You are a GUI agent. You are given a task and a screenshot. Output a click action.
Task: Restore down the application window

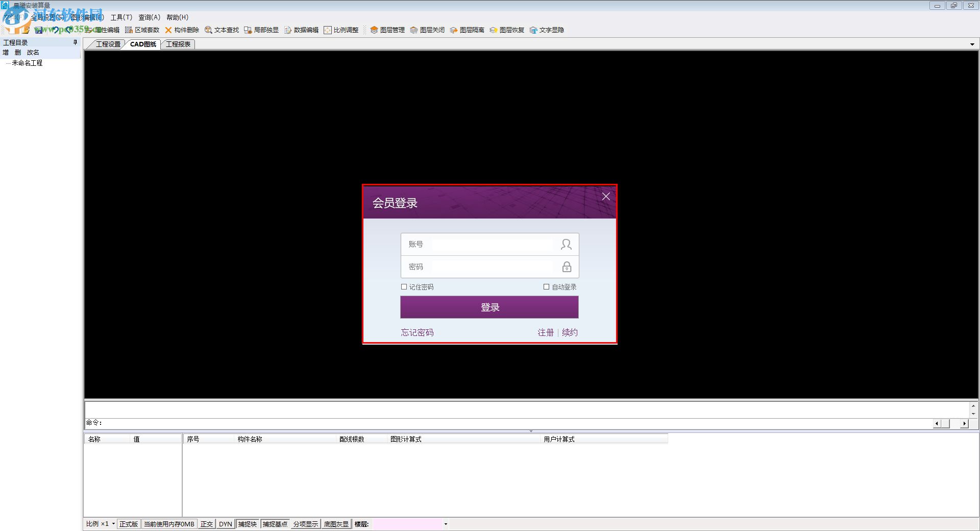click(953, 6)
